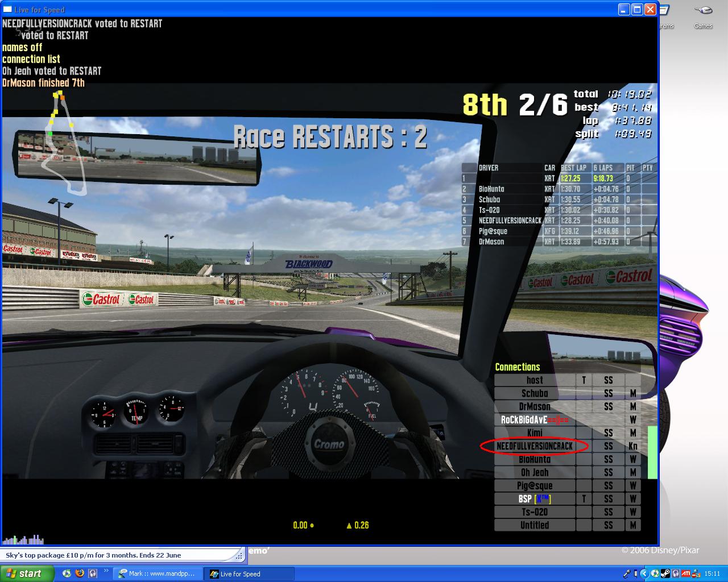Expand the Quick Launch overflow chevron

tap(106, 571)
